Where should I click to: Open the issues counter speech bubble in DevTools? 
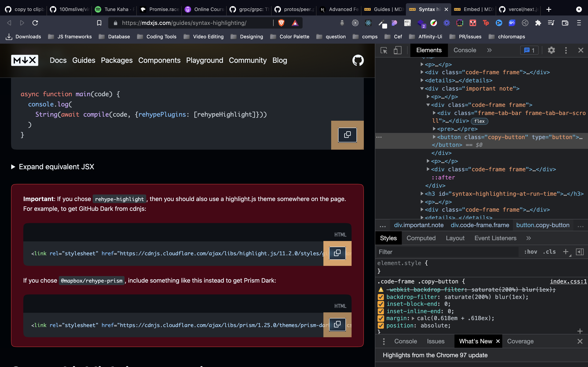coord(529,50)
